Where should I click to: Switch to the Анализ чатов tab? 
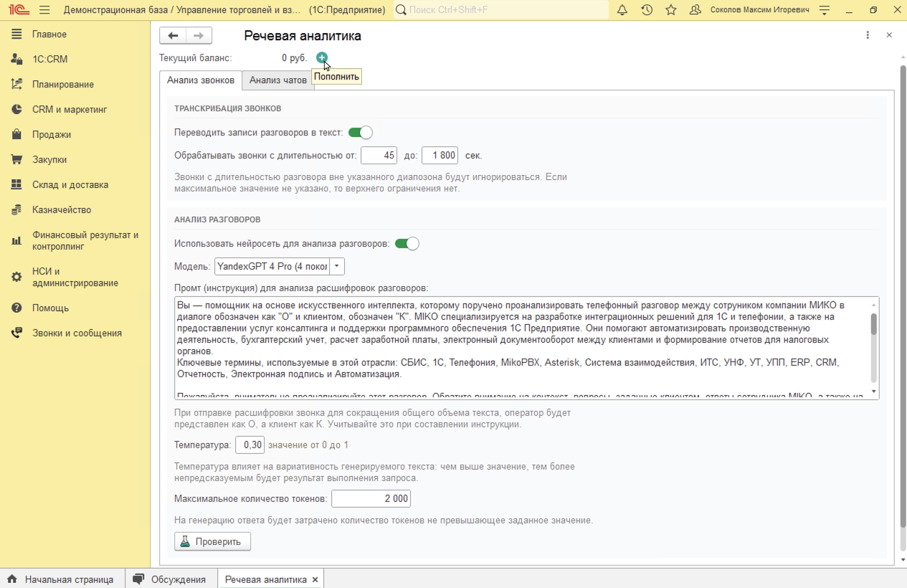[x=277, y=80]
